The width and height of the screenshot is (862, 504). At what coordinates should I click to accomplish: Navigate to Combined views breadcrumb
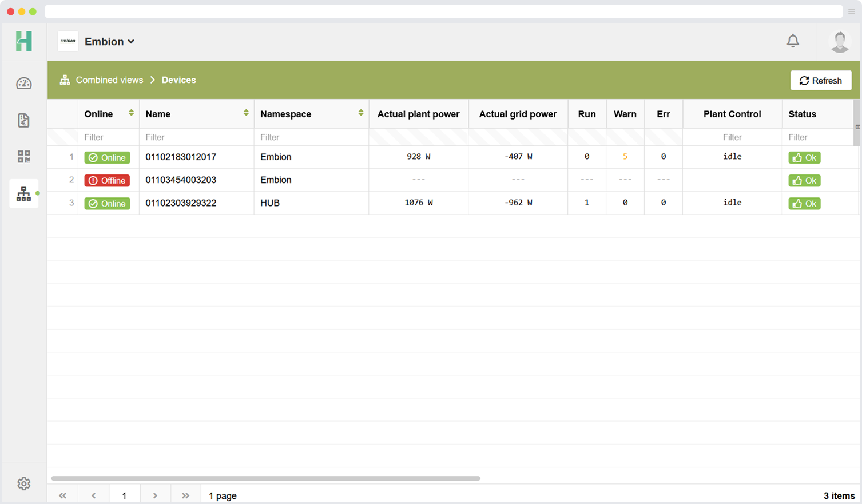(x=109, y=80)
